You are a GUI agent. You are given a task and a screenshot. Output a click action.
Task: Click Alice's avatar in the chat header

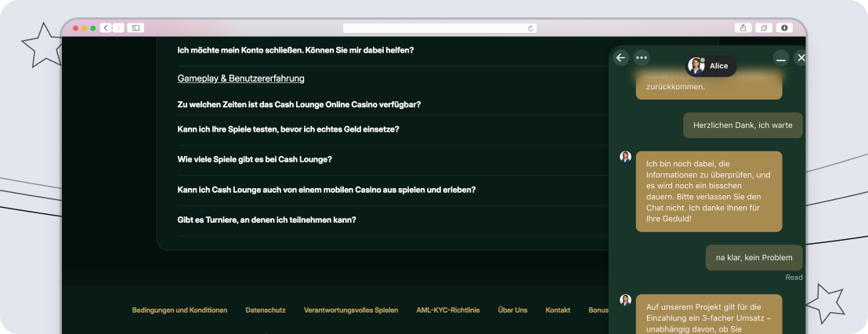tap(696, 66)
